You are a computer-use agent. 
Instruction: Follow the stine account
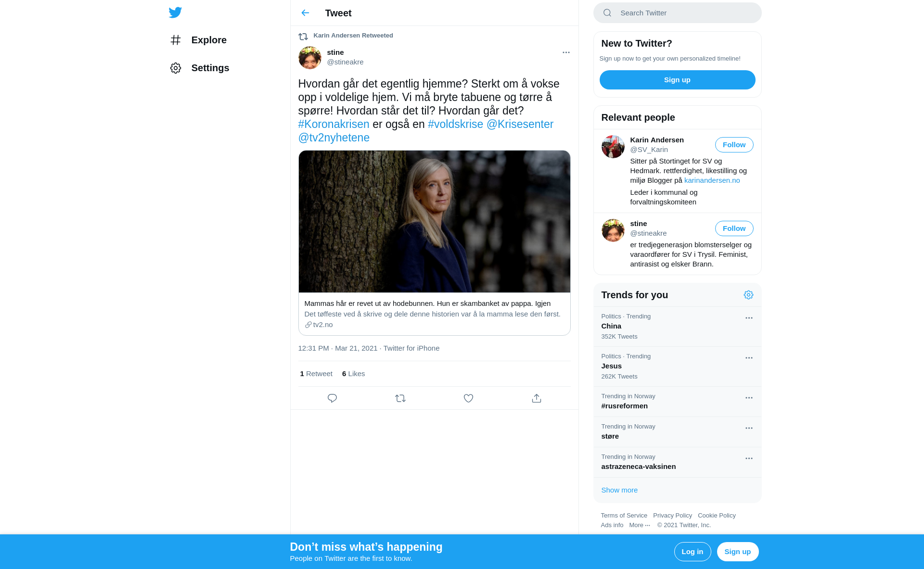pyautogui.click(x=734, y=228)
